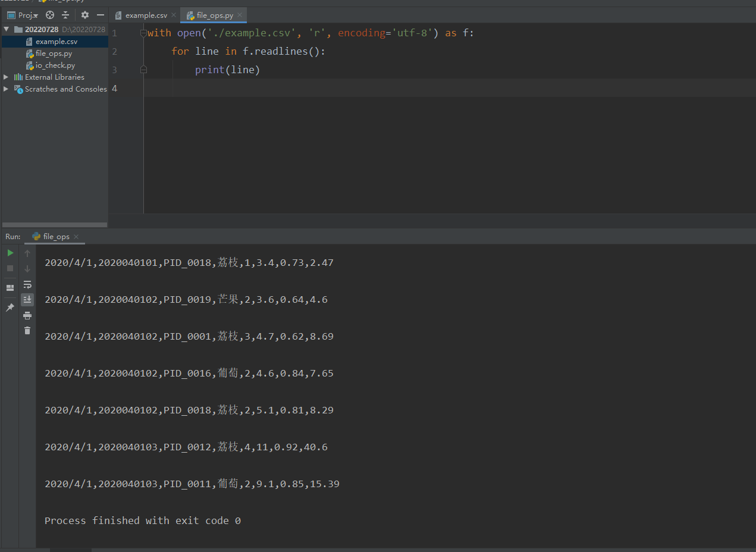This screenshot has height=552, width=756.
Task: Hide the Project panel with minus icon
Action: click(x=101, y=15)
